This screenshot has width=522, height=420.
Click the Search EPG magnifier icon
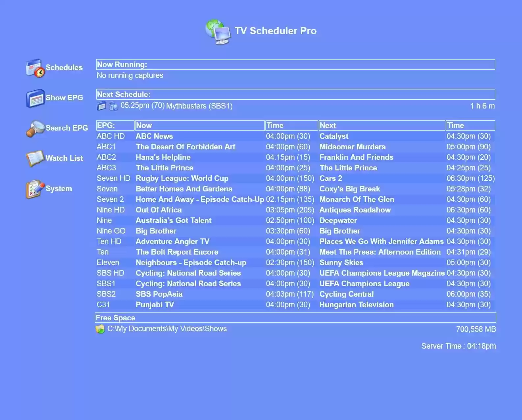pyautogui.click(x=35, y=129)
